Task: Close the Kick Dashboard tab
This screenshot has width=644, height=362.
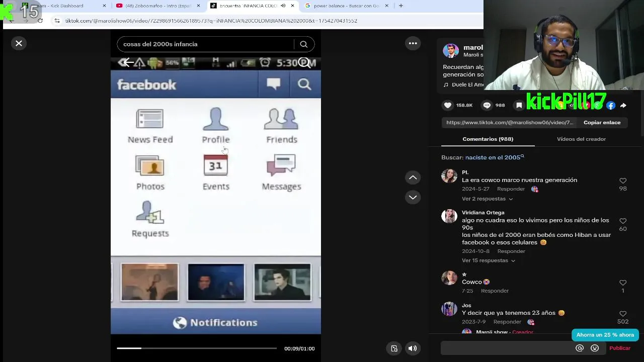Action: [105, 6]
